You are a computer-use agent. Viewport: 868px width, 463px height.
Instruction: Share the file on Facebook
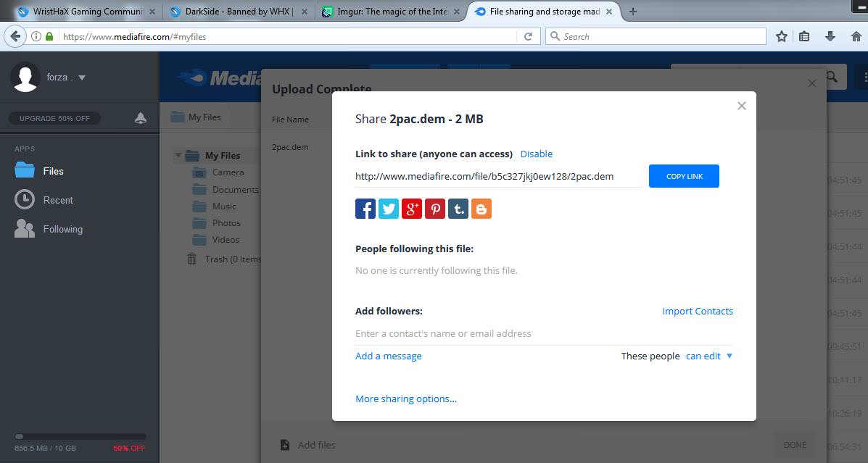coord(365,209)
